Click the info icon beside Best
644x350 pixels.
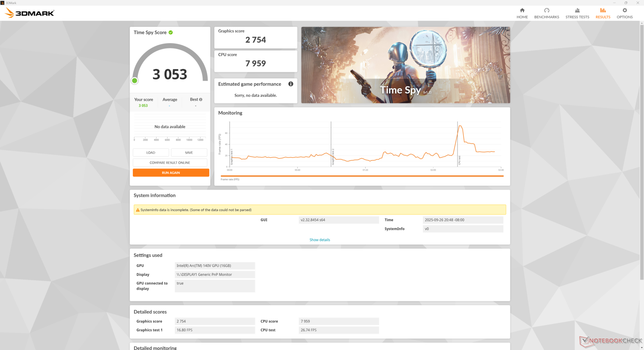coord(201,100)
